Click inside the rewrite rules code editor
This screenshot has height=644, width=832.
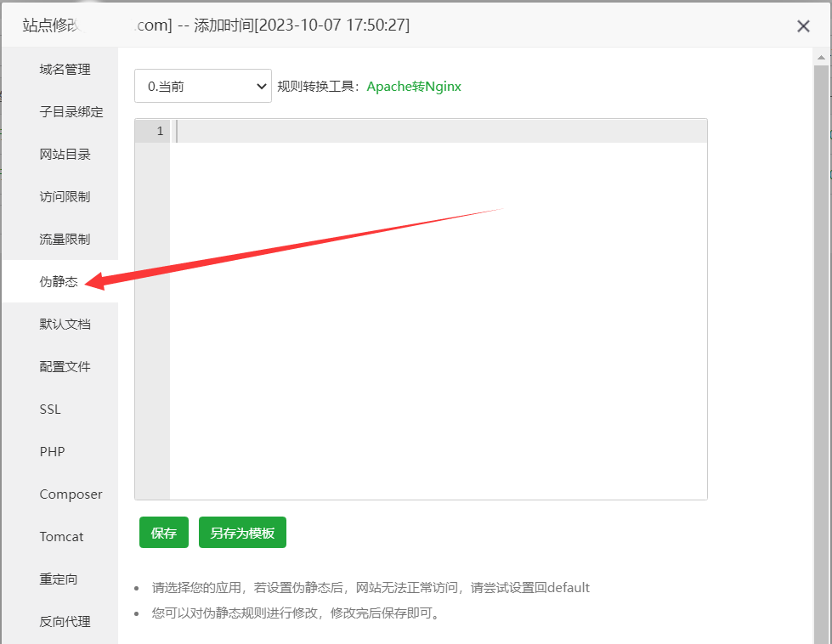tap(438, 314)
